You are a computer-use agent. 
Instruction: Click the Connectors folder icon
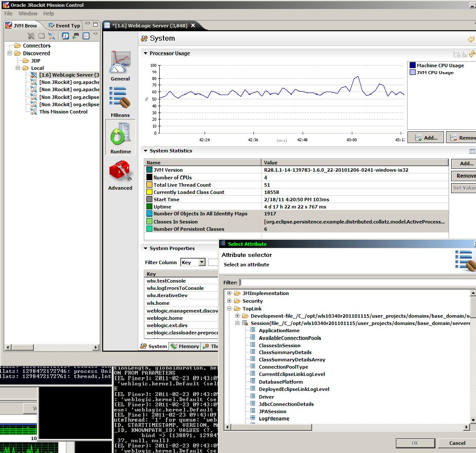18,45
